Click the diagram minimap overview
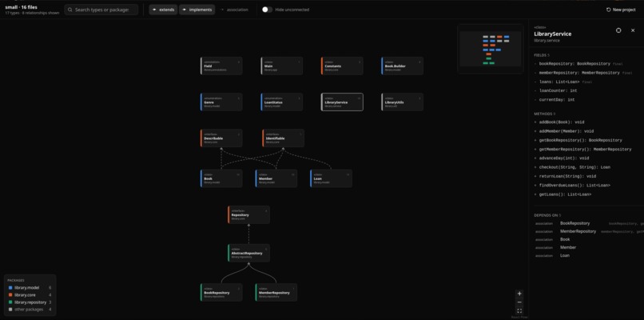 (491, 49)
